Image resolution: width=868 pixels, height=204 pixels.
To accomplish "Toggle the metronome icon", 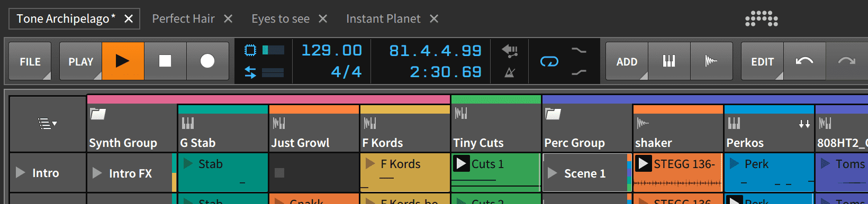I will click(x=510, y=72).
